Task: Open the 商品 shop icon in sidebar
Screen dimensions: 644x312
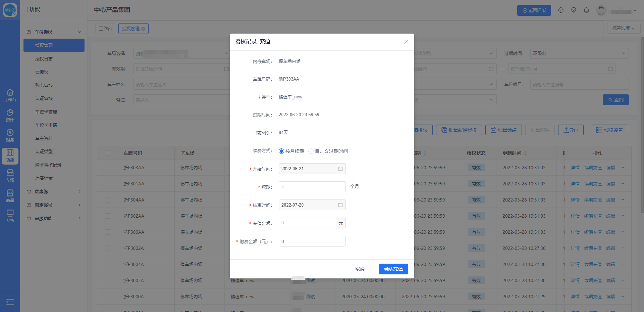Action: [x=10, y=196]
